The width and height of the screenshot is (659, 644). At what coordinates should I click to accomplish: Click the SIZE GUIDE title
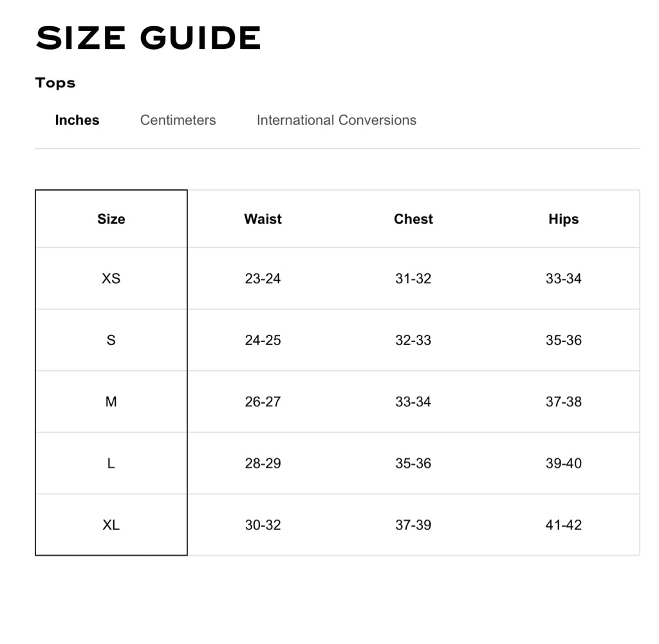(x=148, y=38)
